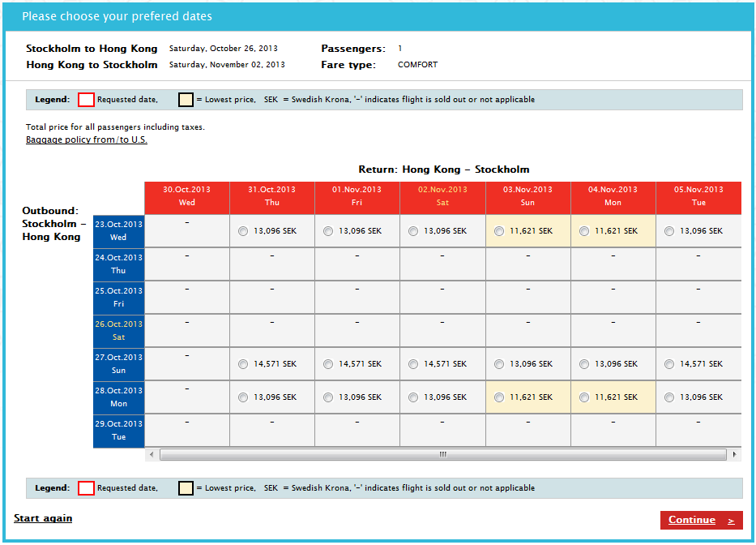756x545 pixels.
Task: Click the Continue button
Action: 701,520
